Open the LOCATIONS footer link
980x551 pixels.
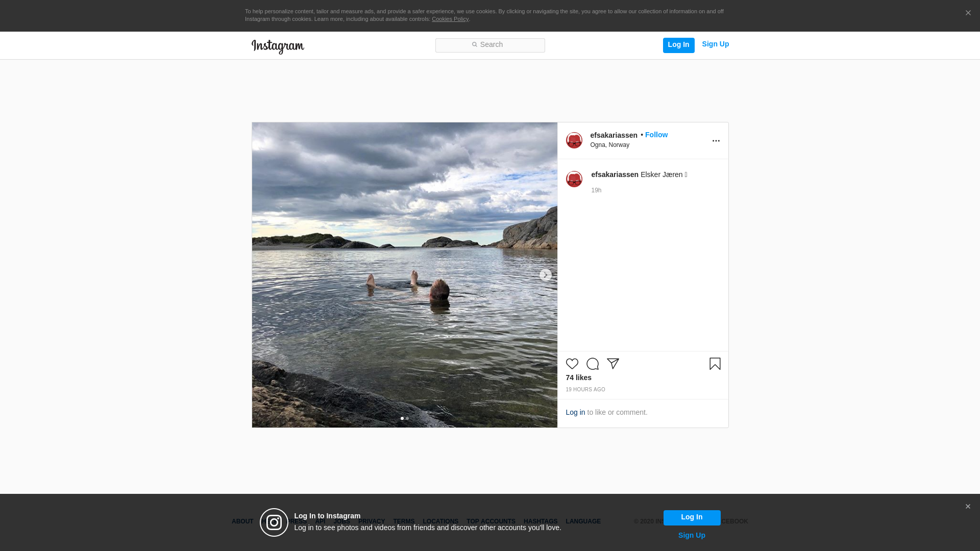[440, 521]
